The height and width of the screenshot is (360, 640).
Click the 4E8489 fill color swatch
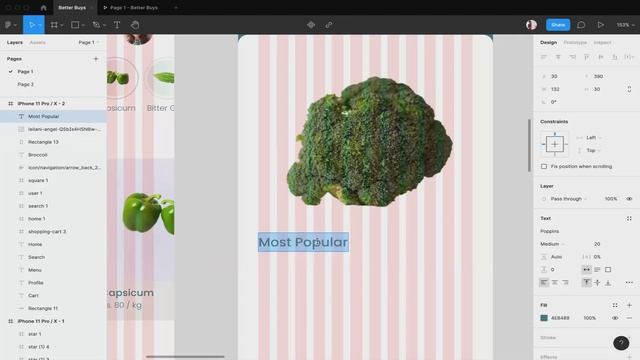(x=544, y=318)
